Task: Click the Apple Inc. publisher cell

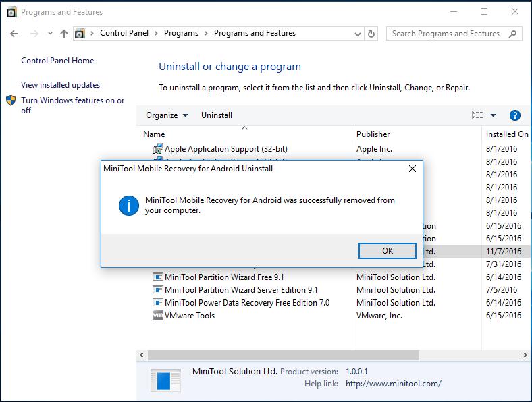Action: (374, 149)
